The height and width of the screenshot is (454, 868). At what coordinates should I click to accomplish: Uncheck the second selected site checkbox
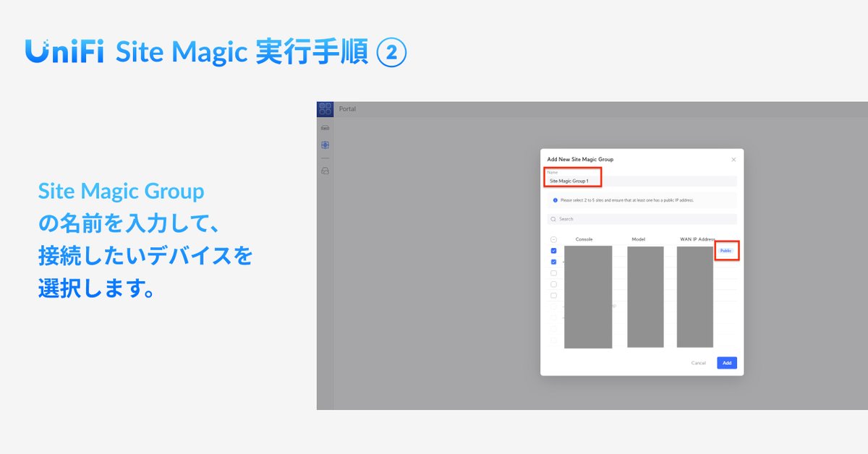tap(553, 262)
